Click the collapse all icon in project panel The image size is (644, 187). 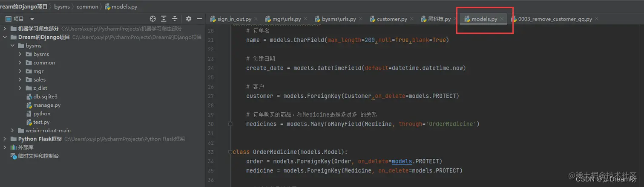click(x=175, y=19)
